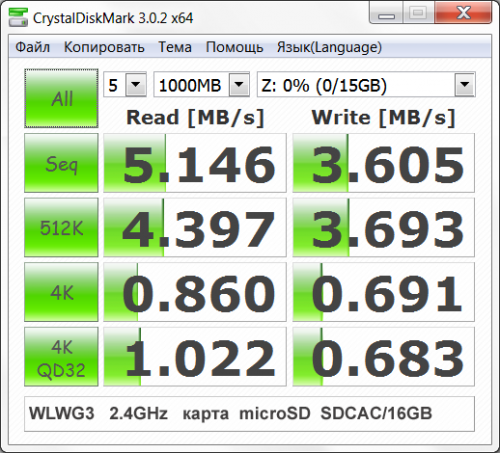500x453 pixels.
Task: Select the 512K read result 4.397
Action: click(195, 227)
